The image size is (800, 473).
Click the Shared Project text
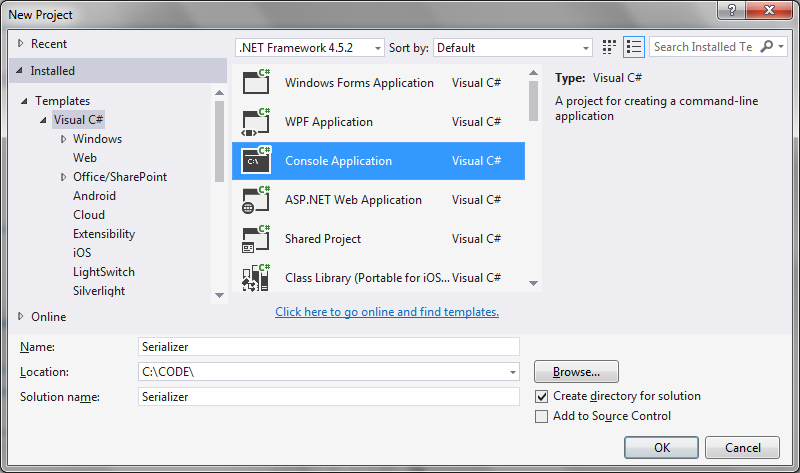(x=322, y=239)
